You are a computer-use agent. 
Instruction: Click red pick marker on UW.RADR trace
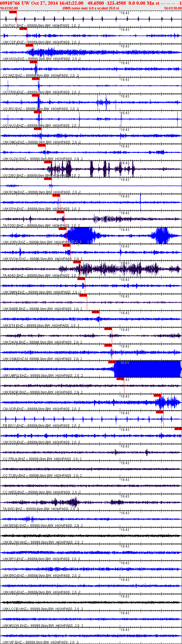(x=120, y=379)
